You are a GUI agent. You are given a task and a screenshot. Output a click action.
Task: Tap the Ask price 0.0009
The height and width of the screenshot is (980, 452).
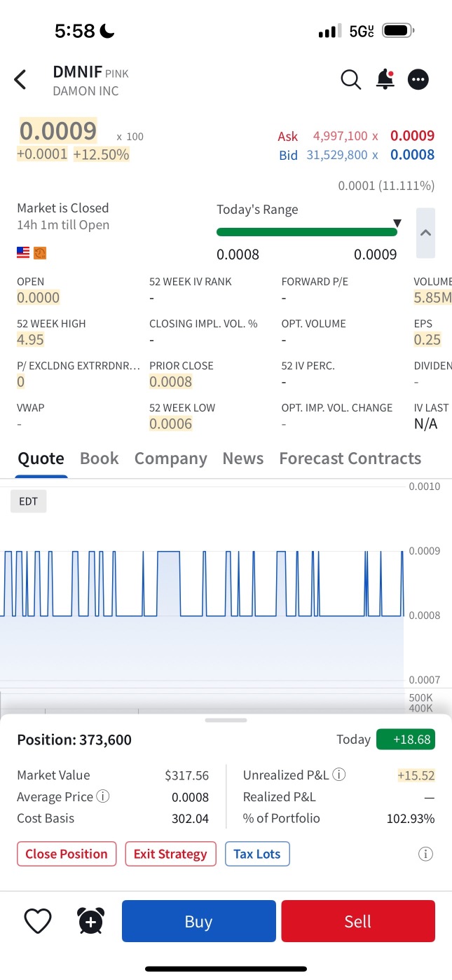(412, 136)
